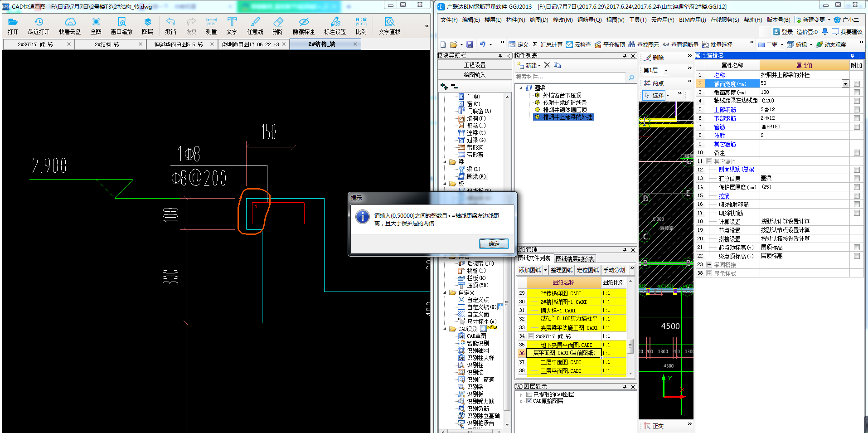Switch to the 图纸楼层对照表 tab

coord(575,259)
